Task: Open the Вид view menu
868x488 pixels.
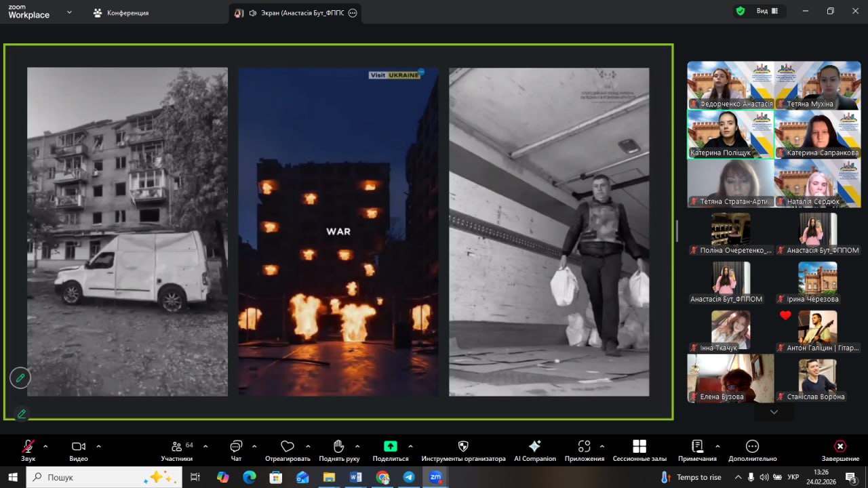Action: [x=768, y=12]
